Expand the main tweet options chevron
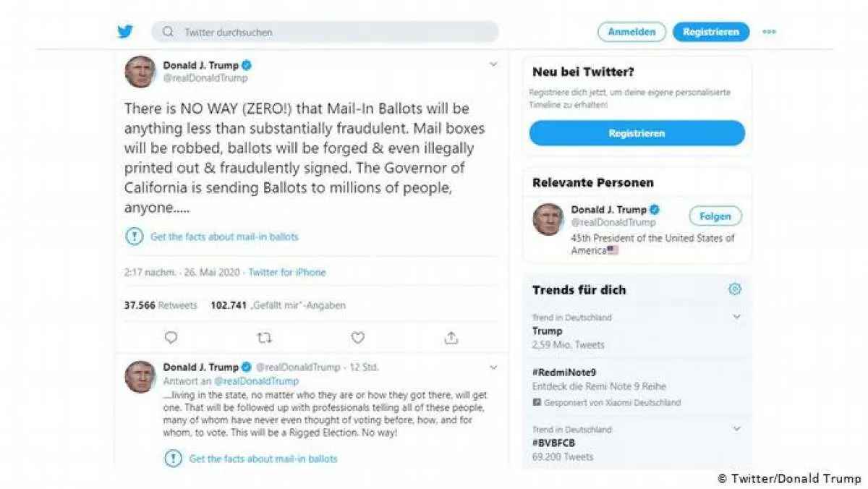868x489 pixels. 493,64
